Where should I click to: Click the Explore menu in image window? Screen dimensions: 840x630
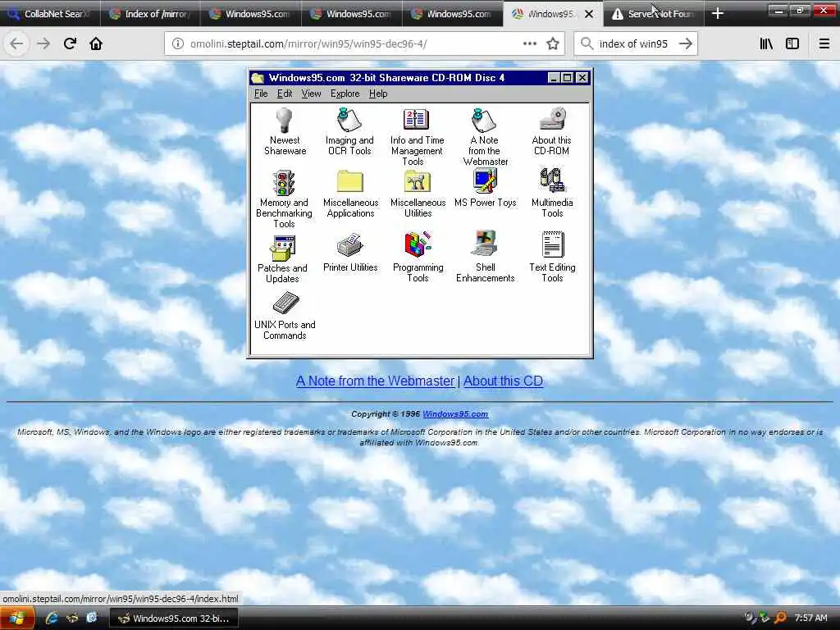click(345, 94)
